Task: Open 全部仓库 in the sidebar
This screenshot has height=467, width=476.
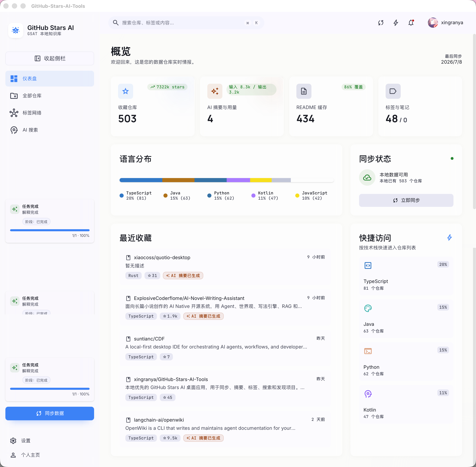Action: pyautogui.click(x=50, y=96)
